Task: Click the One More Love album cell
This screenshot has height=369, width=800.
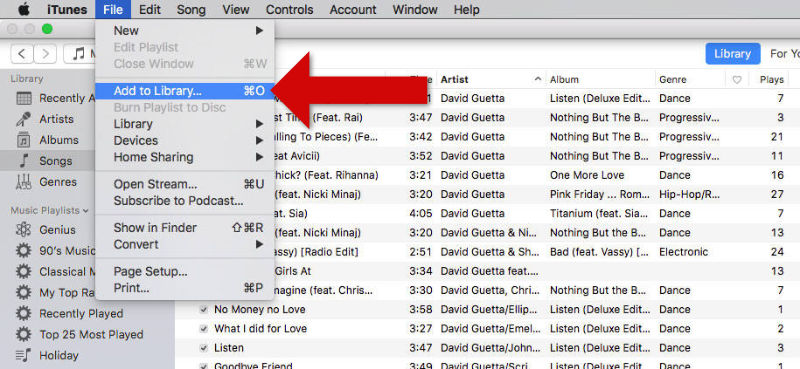Action: point(587,175)
